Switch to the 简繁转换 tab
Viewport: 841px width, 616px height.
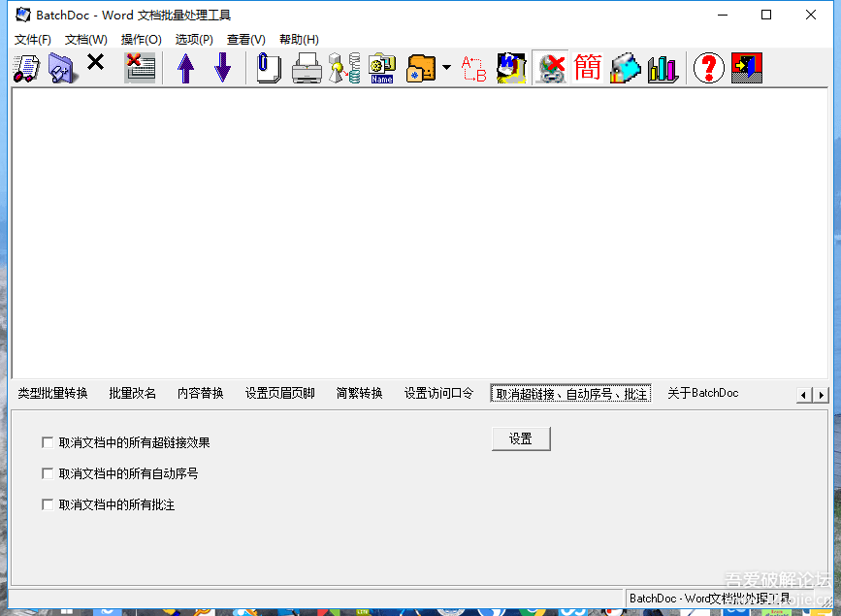click(359, 393)
